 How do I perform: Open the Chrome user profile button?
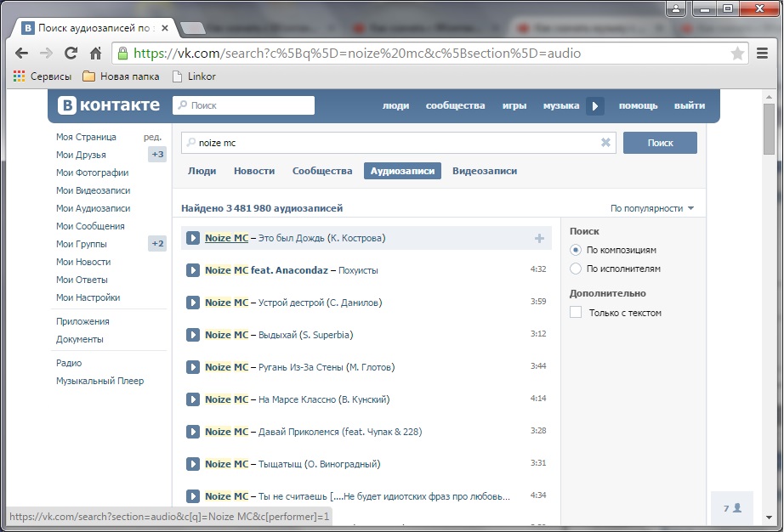pos(676,8)
